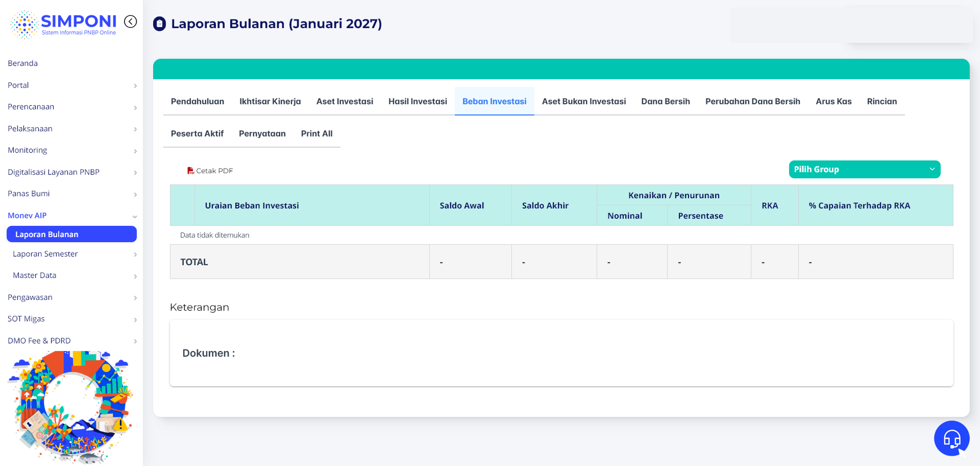This screenshot has width=980, height=466.
Task: Open the Peserta Aktif tab
Action: pos(197,133)
